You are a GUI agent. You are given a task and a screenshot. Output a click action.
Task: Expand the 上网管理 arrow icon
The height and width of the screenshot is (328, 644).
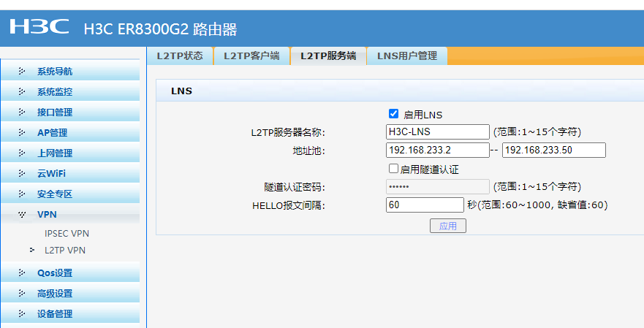[x=22, y=153]
